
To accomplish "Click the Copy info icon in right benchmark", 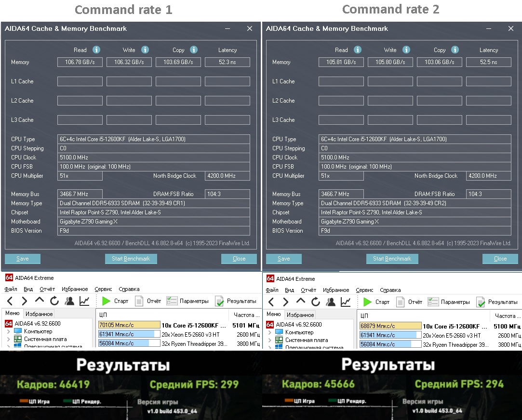I will tap(455, 50).
